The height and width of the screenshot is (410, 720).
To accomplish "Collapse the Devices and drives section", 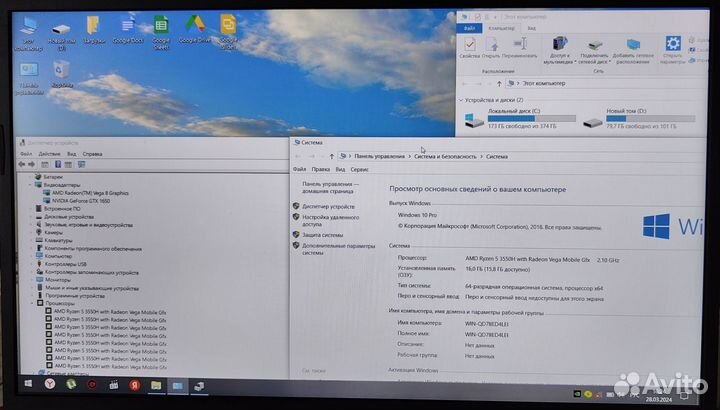I will click(462, 100).
